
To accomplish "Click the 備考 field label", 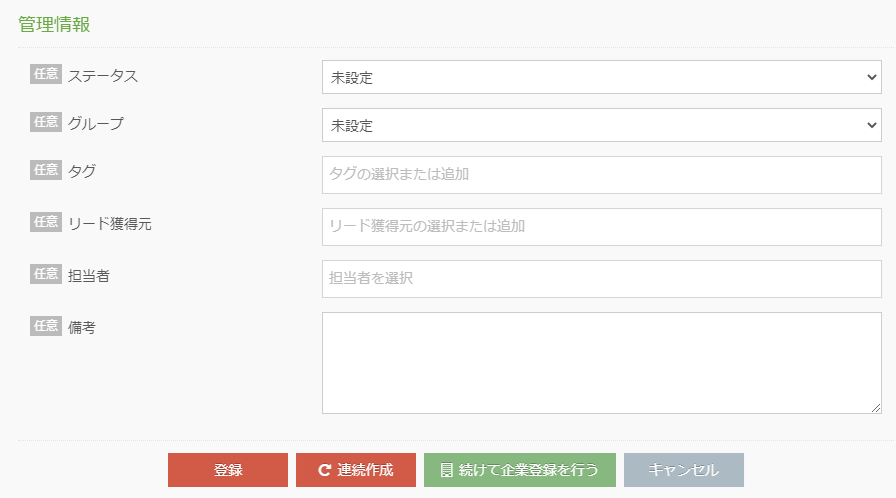I will click(x=82, y=328).
